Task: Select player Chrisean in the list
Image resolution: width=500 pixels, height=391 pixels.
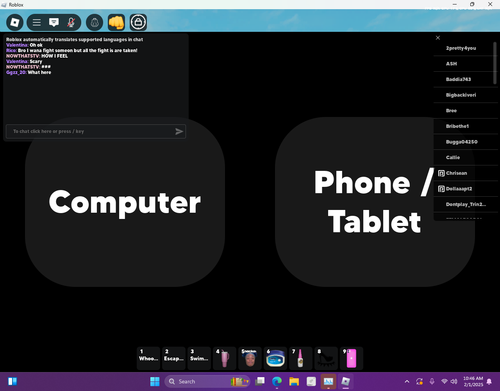Action: pos(465,173)
